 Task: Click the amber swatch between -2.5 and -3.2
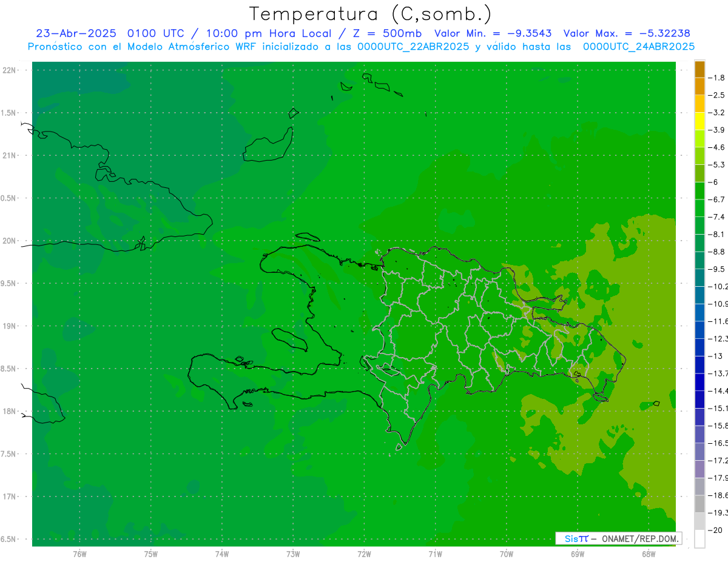(699, 104)
